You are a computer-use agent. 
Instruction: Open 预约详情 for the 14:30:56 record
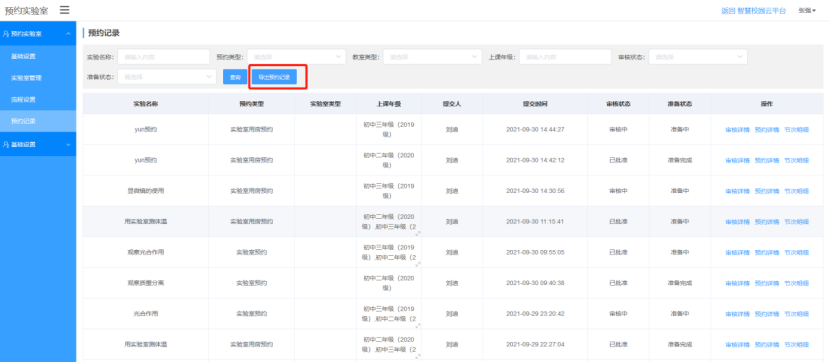(766, 190)
